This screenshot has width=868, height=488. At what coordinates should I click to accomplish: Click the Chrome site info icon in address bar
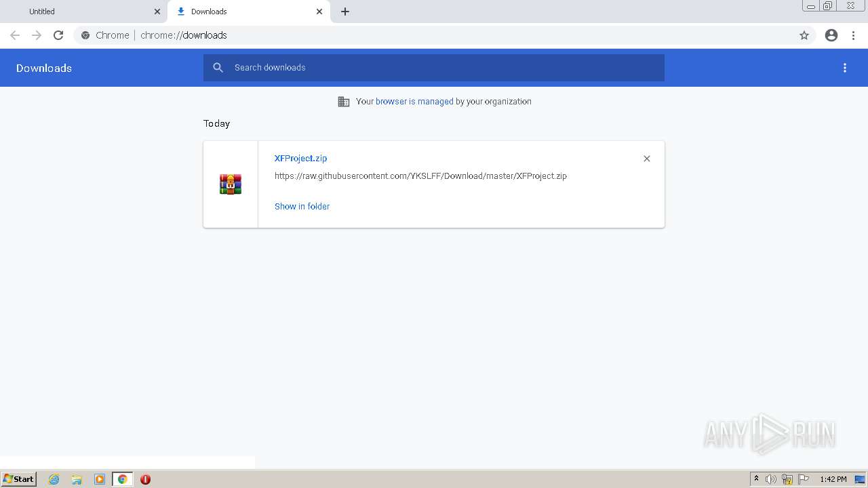point(85,35)
